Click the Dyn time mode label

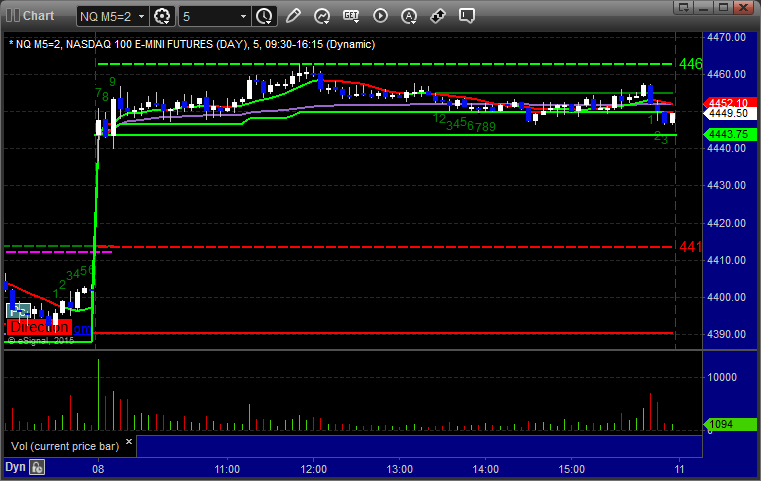pyautogui.click(x=15, y=467)
